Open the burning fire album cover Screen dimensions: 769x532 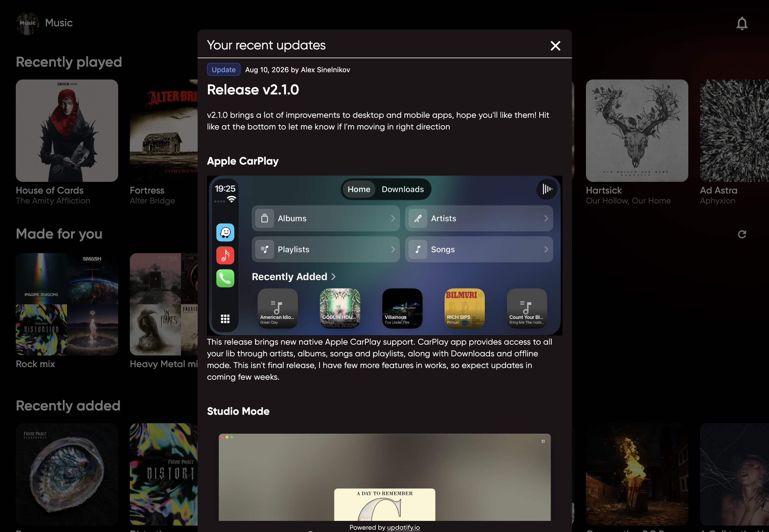click(x=637, y=474)
